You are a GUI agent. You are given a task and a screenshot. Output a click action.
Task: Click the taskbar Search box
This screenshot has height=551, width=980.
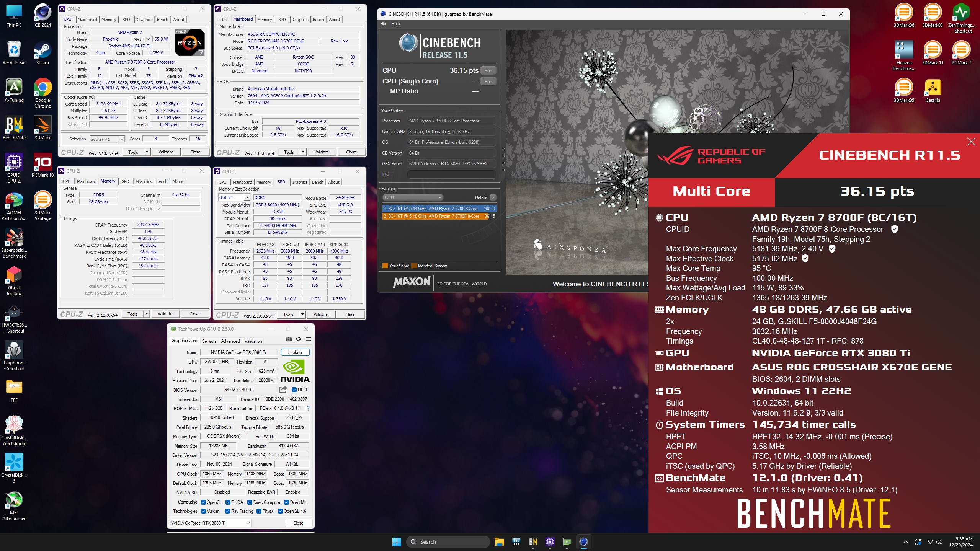coord(448,541)
